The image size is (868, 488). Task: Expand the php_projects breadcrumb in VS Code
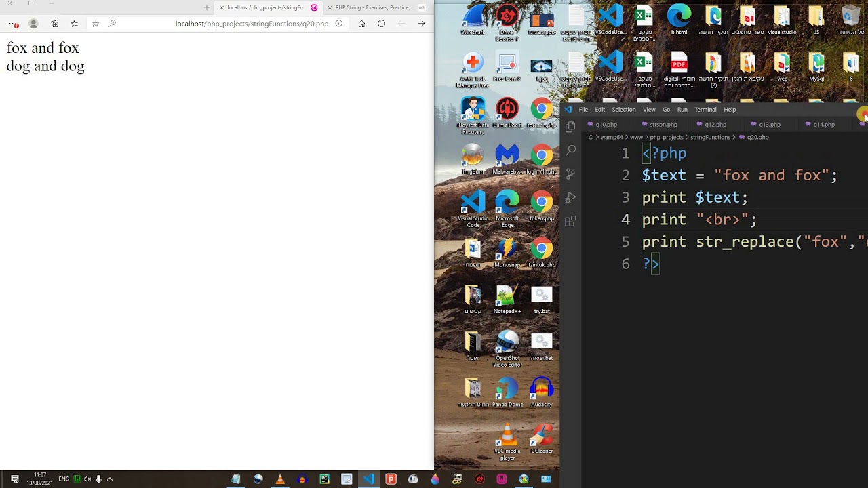tap(666, 138)
